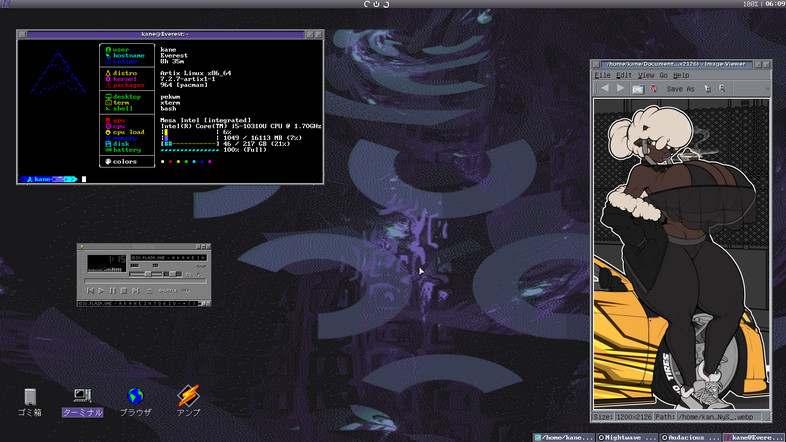Click the '964 (pacman)' text in terminal
This screenshot has width=786, height=442.
[184, 85]
